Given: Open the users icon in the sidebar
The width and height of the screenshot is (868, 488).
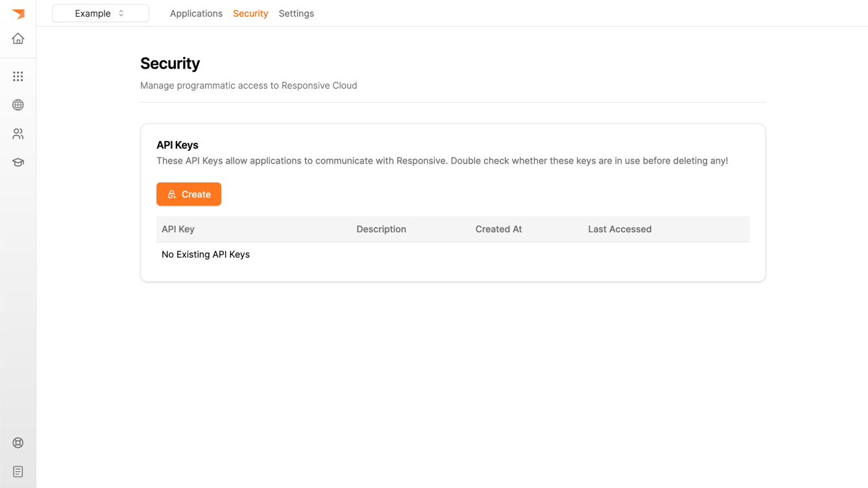Looking at the screenshot, I should click(18, 134).
